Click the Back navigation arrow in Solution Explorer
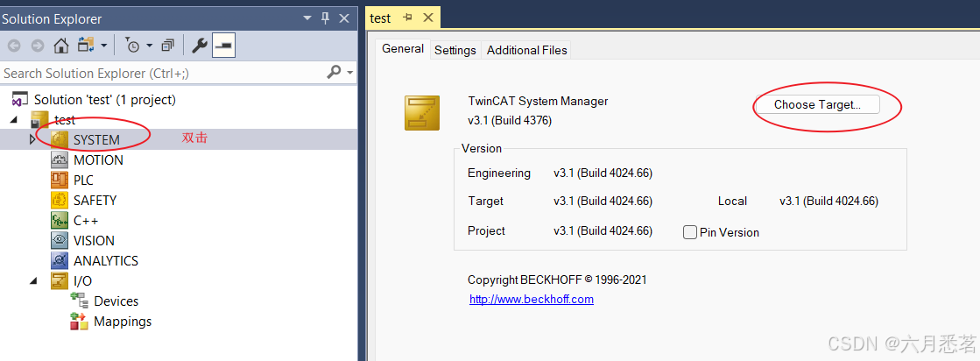The width and height of the screenshot is (980, 361). (x=14, y=46)
